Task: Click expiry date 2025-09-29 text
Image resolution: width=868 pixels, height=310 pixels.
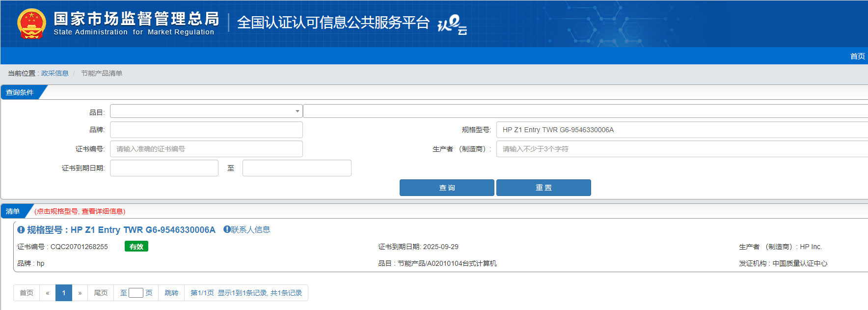Action: tap(441, 247)
